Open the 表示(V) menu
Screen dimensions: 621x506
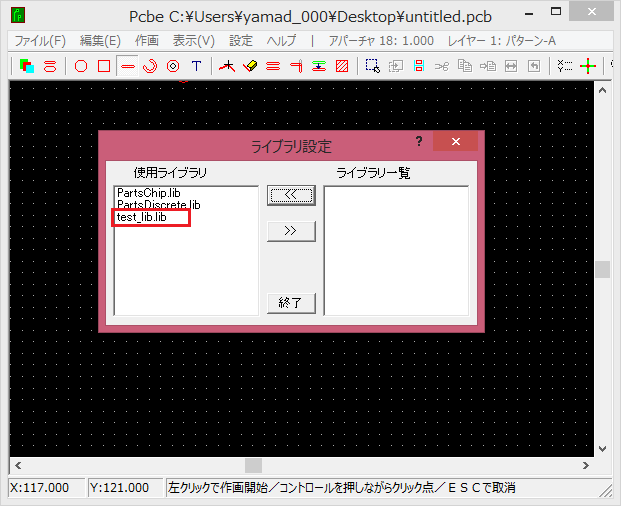(x=193, y=41)
